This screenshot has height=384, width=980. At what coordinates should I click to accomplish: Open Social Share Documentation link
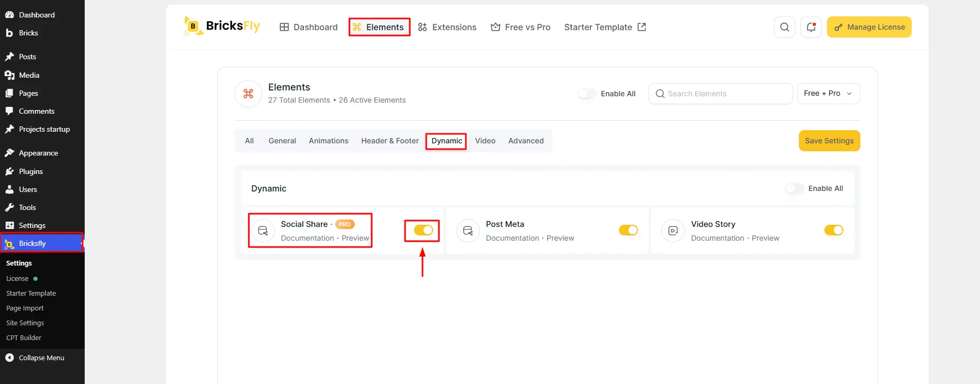point(308,238)
